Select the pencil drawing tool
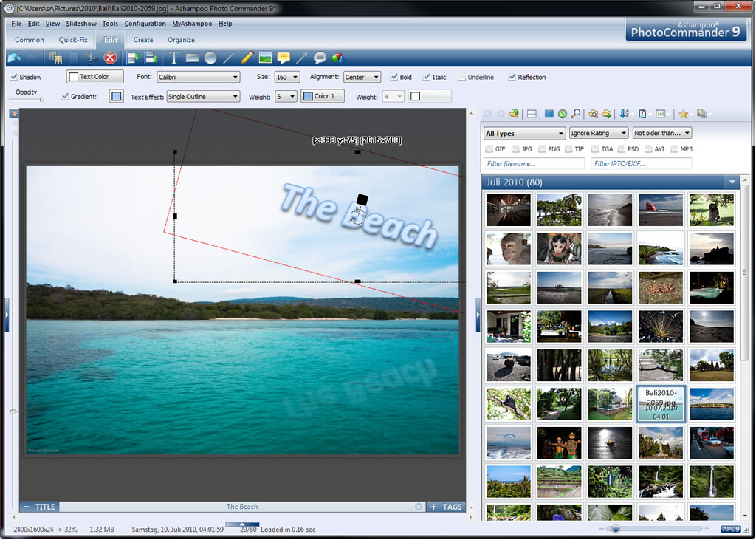Image resolution: width=756 pixels, height=540 pixels. 247,58
